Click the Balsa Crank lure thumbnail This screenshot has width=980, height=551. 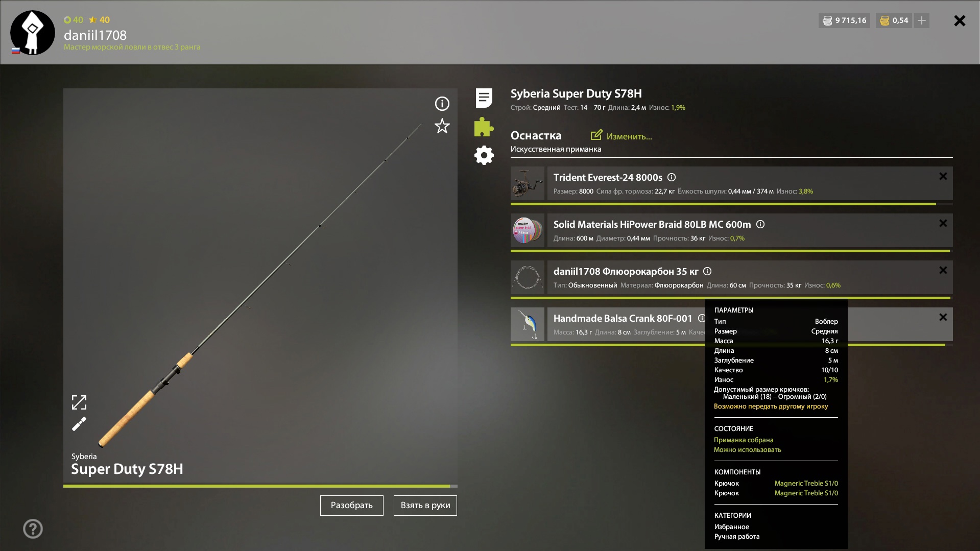coord(528,324)
